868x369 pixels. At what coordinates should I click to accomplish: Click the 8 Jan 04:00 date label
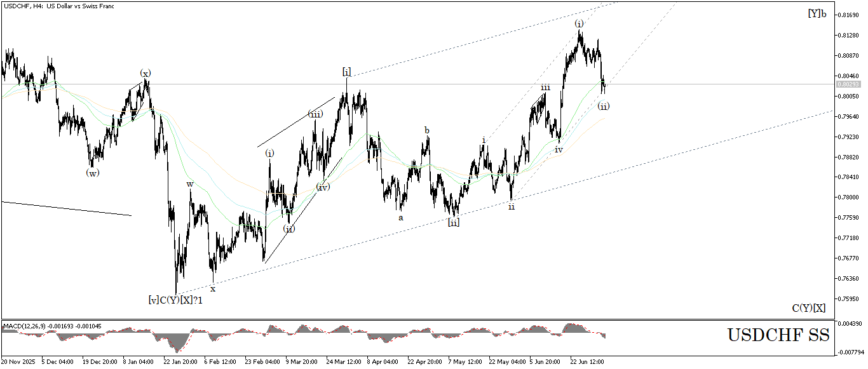tap(139, 361)
